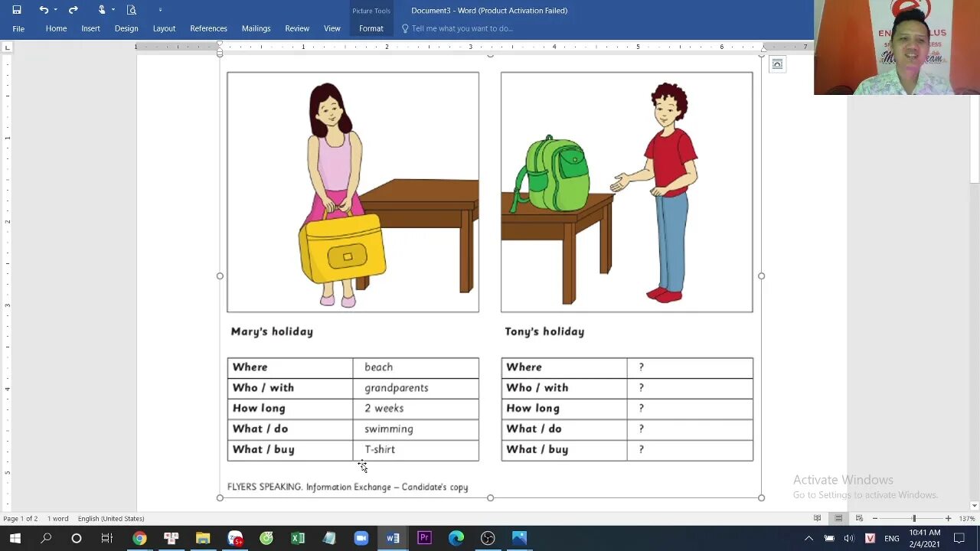This screenshot has width=980, height=551.
Task: Open the volume control in system tray
Action: coord(848,539)
